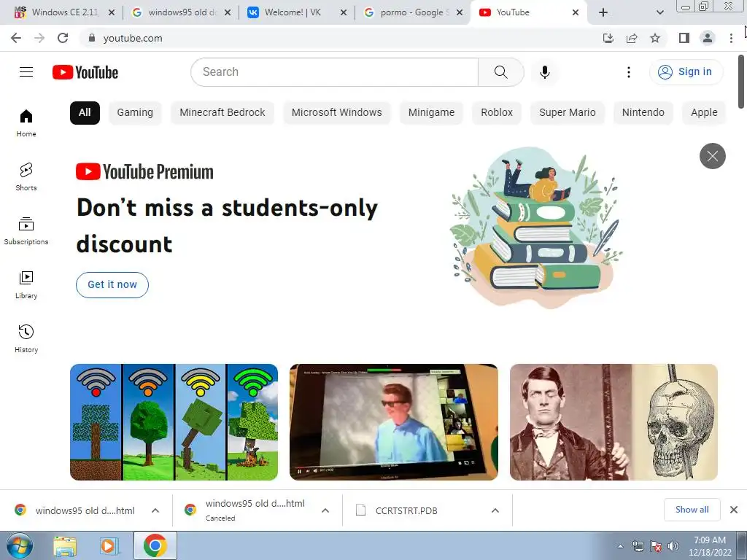The height and width of the screenshot is (560, 747).
Task: Open Windows Start menu orb
Action: click(x=20, y=545)
